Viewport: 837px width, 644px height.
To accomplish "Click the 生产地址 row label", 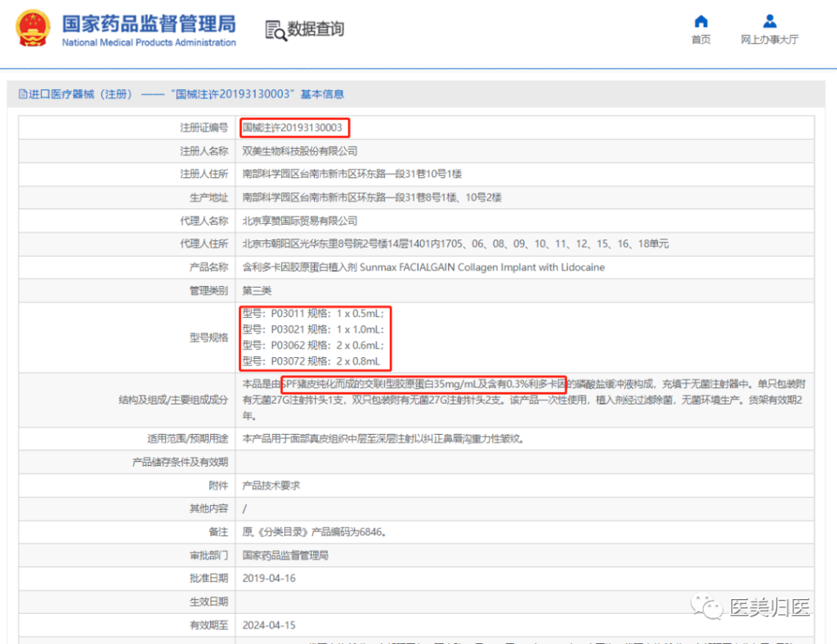I will point(208,198).
